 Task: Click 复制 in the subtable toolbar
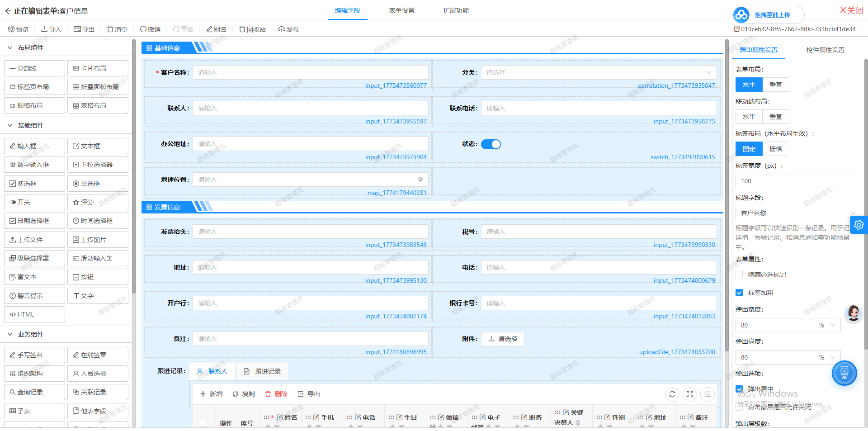coord(244,394)
